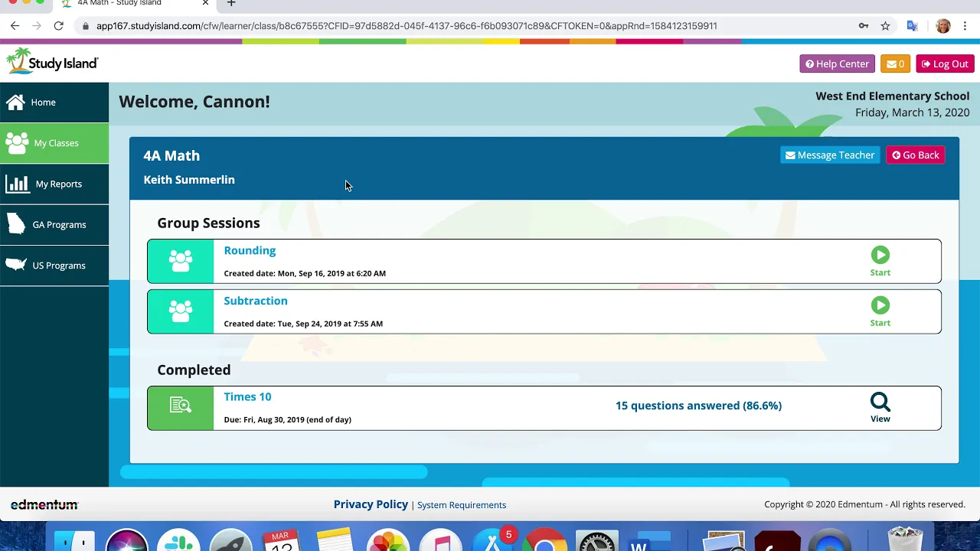
Task: Bookmark this page with the star
Action: (x=885, y=26)
